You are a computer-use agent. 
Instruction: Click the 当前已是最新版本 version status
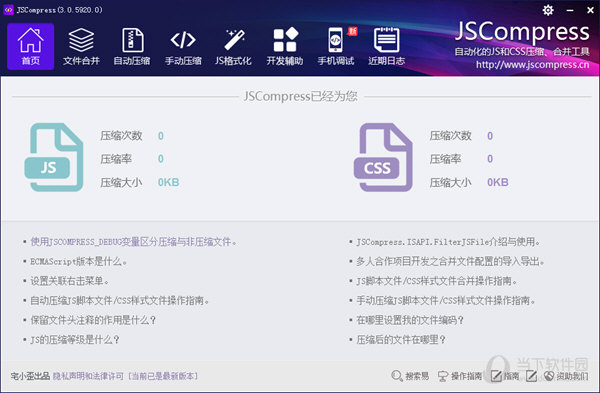click(163, 376)
